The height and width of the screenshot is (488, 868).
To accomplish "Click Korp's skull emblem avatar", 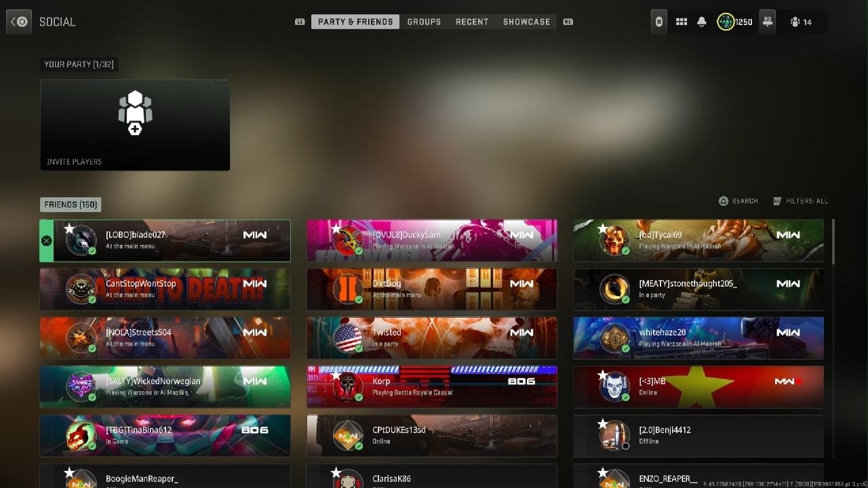I will click(x=348, y=387).
